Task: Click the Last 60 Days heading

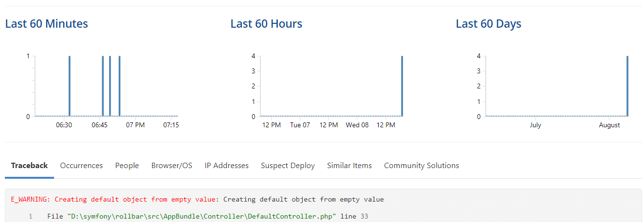Action: (488, 24)
